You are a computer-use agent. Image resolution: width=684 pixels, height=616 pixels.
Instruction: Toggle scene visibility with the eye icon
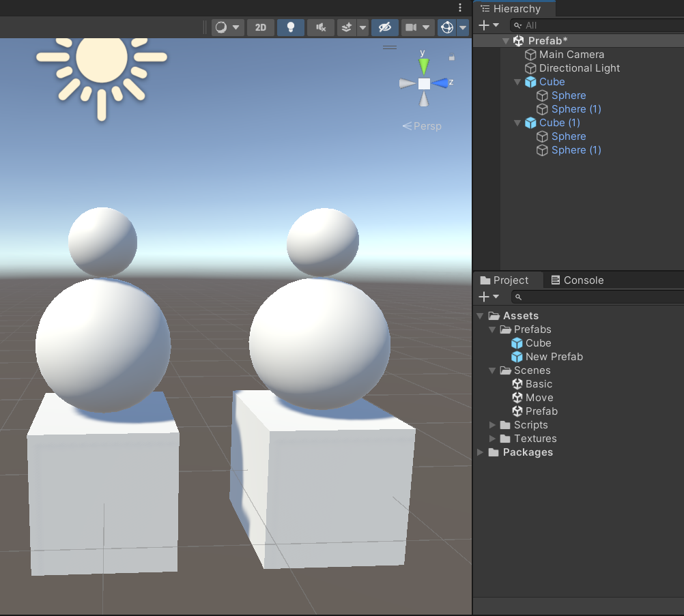pos(384,27)
